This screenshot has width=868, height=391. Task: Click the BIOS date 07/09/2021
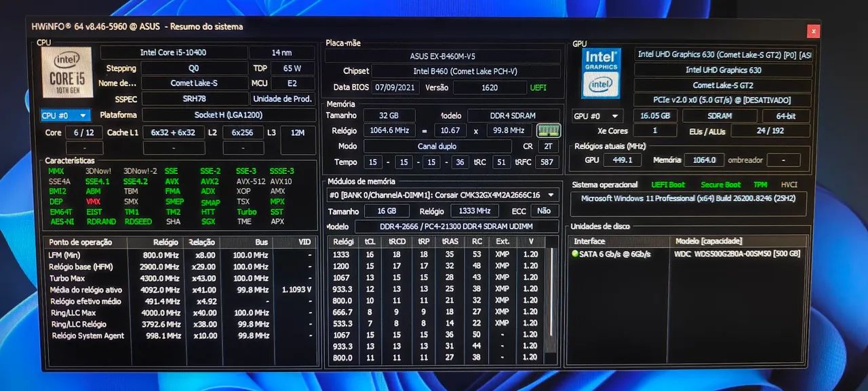[396, 88]
